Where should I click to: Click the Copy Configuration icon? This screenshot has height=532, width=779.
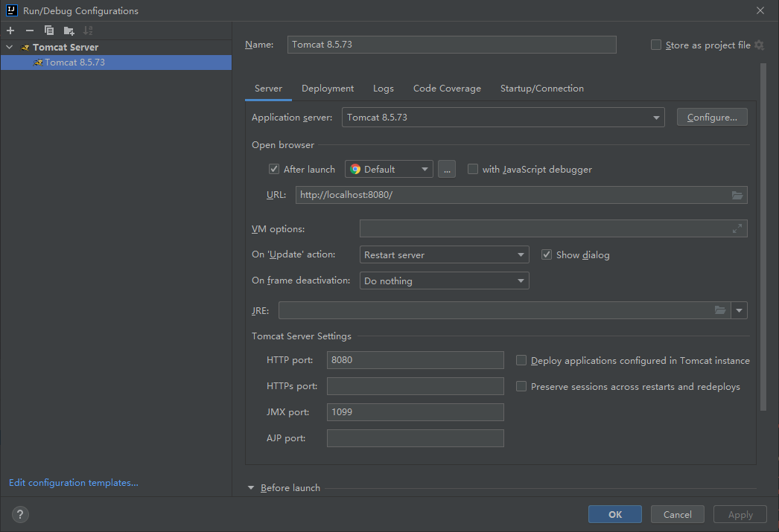[49, 31]
